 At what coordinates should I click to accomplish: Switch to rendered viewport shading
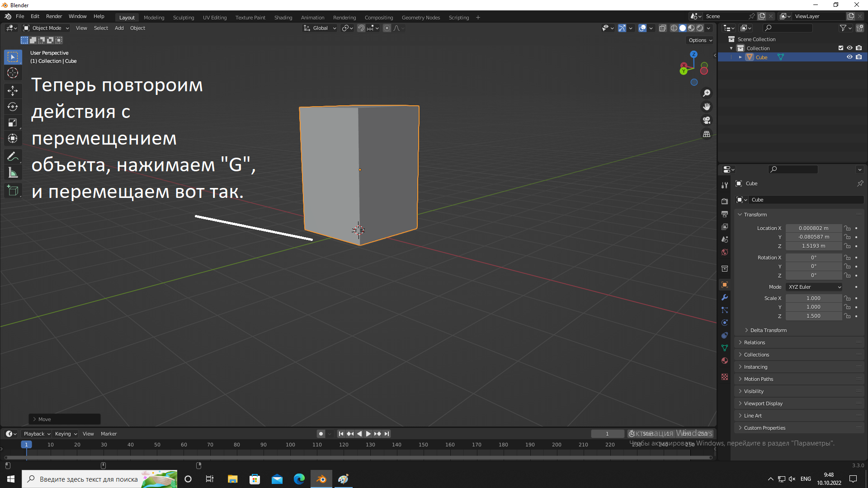tap(700, 28)
